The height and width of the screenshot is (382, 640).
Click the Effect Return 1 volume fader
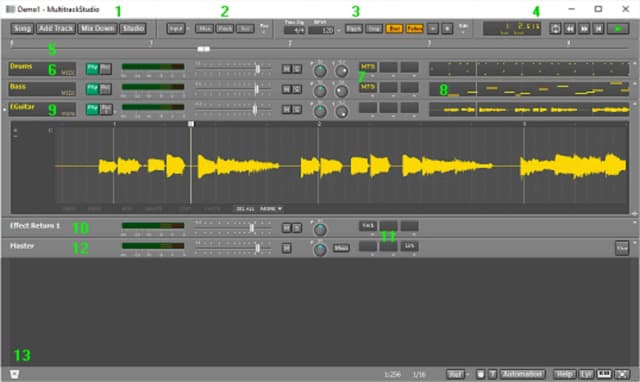pos(252,228)
